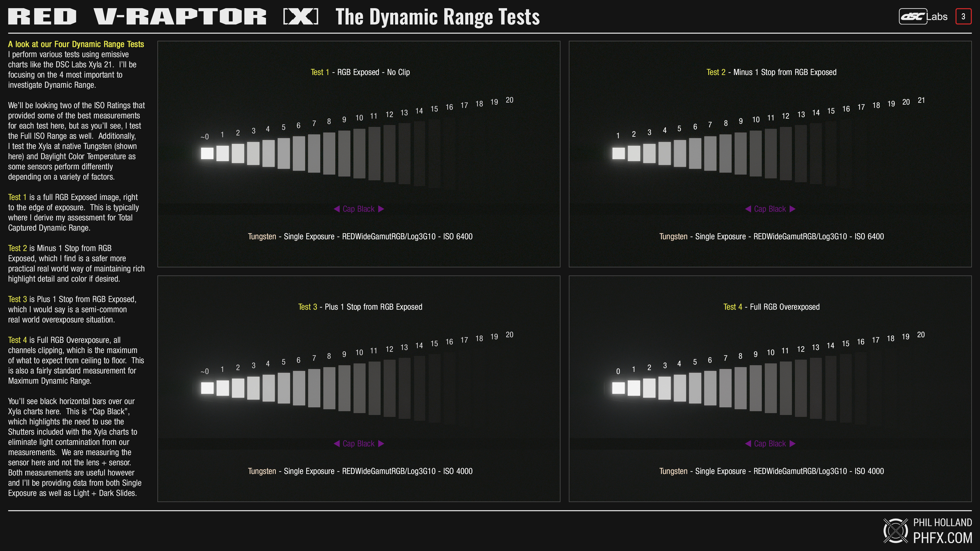
Task: Click the PHFX.COM website text
Action: point(942,538)
